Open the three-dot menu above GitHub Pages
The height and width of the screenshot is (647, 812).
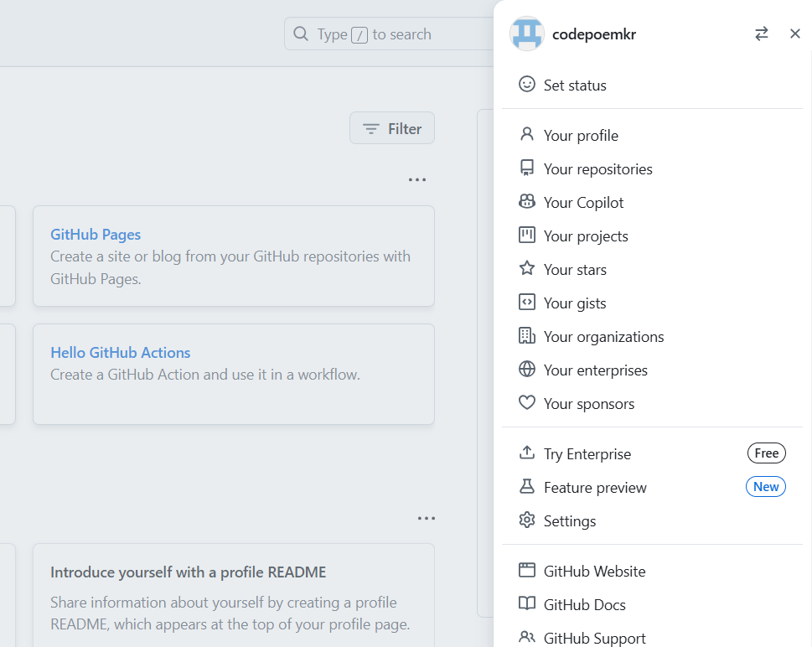click(x=416, y=179)
